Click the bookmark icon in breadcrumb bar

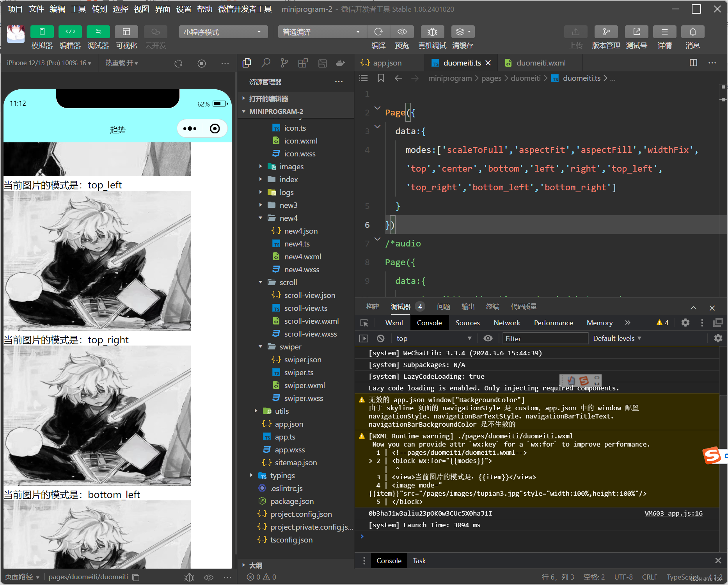pos(381,78)
